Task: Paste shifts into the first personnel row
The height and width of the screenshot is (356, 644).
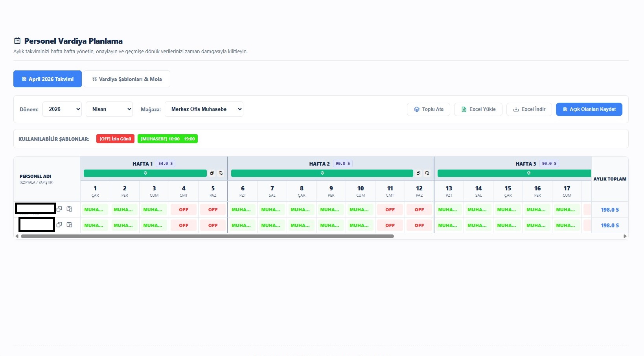Action: tap(69, 209)
